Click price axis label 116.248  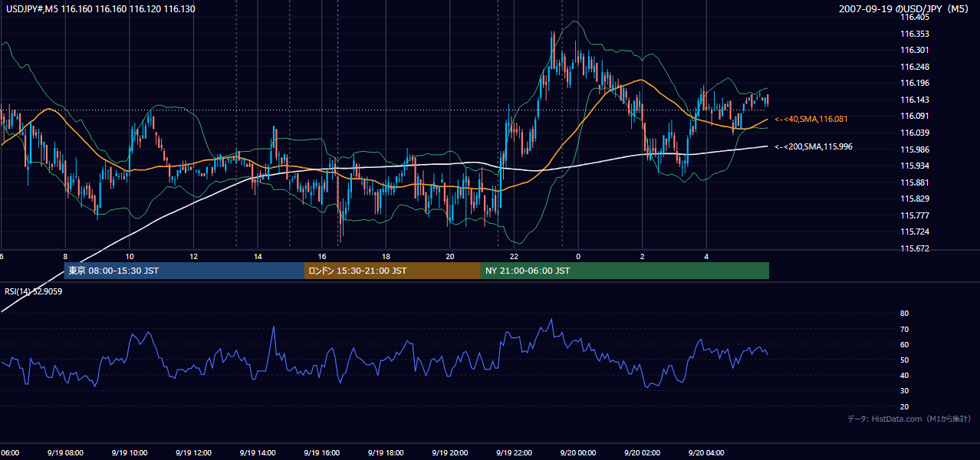click(x=915, y=67)
